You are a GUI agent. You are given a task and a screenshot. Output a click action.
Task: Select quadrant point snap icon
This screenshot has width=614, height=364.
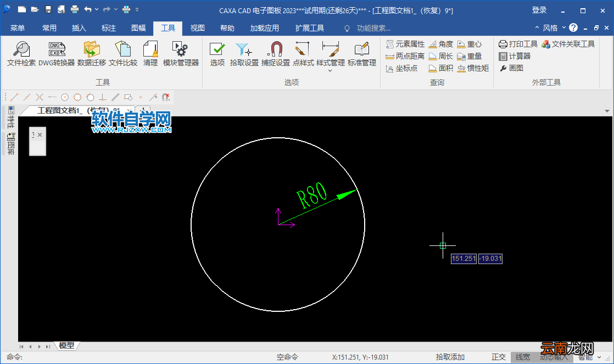pyautogui.click(x=77, y=97)
